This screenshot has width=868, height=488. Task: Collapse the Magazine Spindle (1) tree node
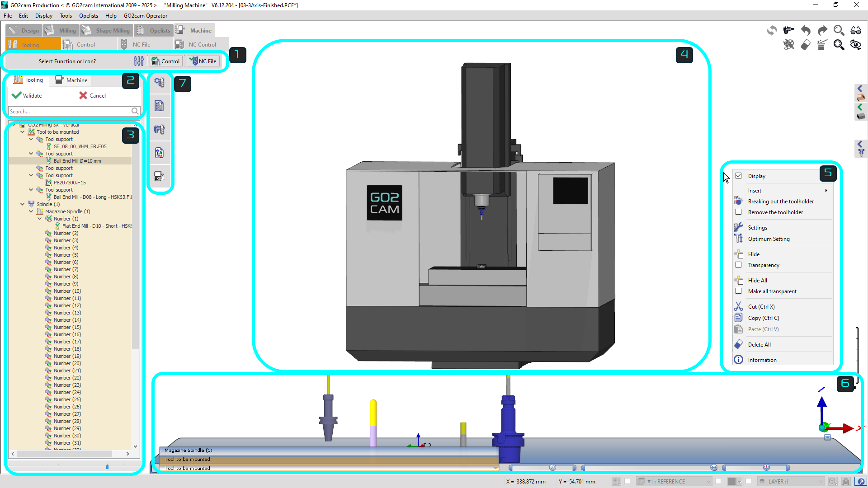[31, 211]
